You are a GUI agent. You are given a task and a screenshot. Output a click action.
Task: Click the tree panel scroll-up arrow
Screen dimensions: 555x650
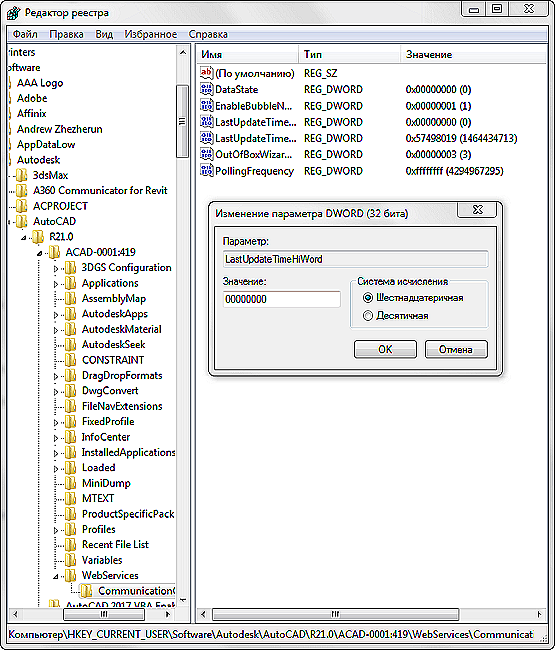(x=182, y=52)
